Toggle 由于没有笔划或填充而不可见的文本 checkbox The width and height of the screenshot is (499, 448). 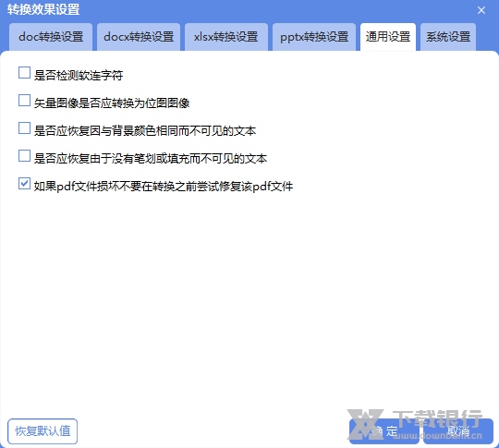[24, 156]
